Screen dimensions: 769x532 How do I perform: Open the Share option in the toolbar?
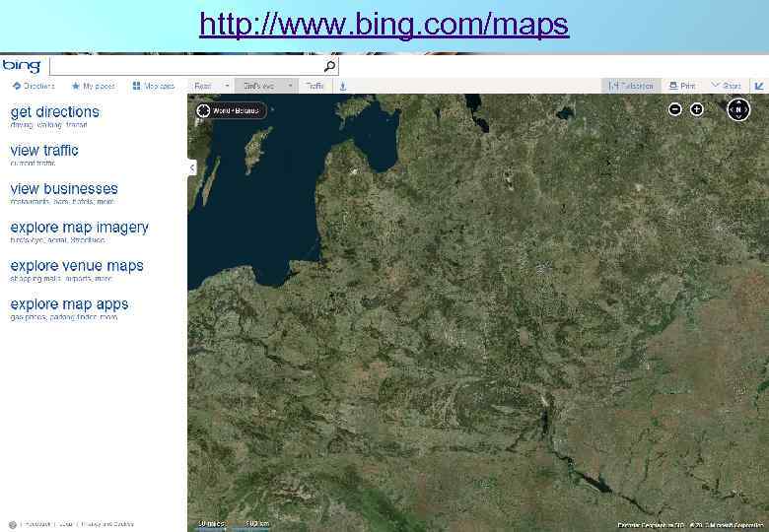pos(727,86)
